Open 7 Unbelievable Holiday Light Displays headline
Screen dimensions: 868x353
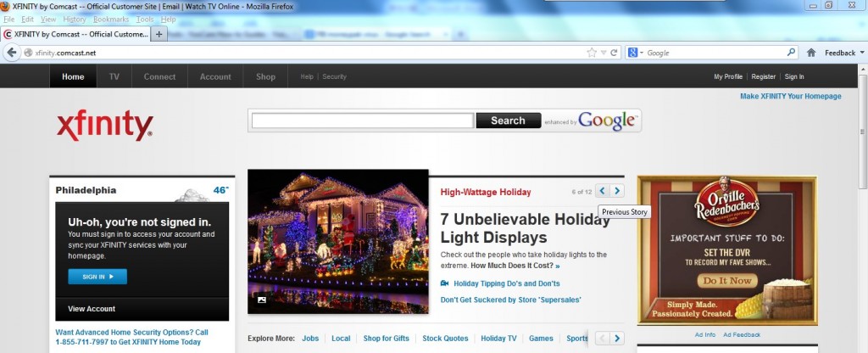tap(525, 228)
